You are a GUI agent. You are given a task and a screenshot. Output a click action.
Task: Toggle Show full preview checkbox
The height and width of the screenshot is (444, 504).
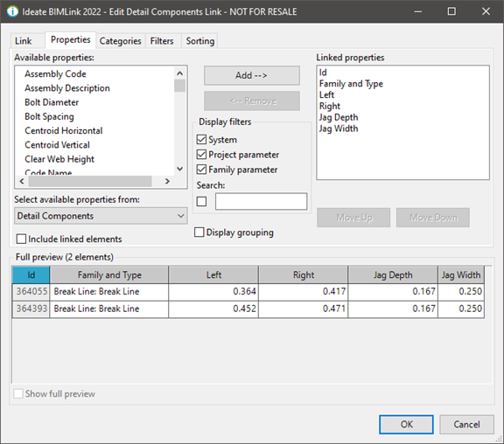[18, 393]
